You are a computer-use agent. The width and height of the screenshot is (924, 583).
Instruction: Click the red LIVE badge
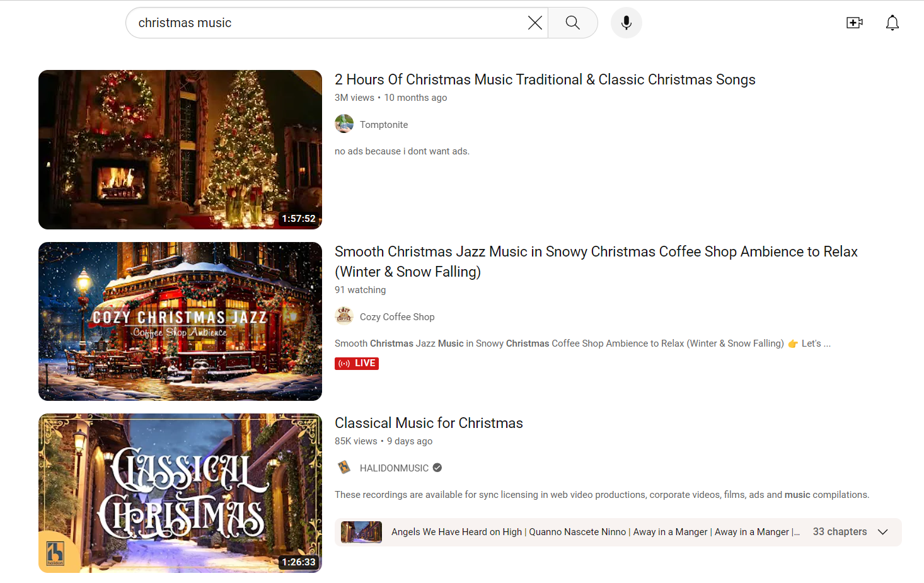pyautogui.click(x=357, y=364)
